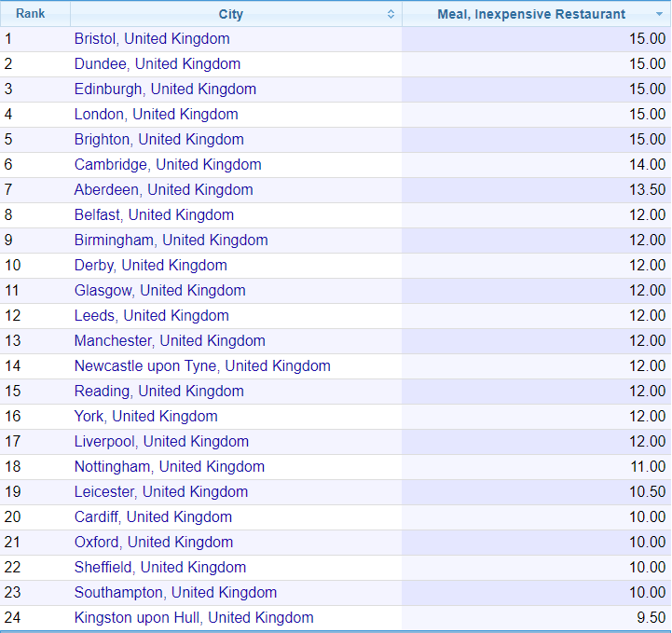This screenshot has height=633, width=672.
Task: Click the Meal column descending sort arrow
Action: [659, 14]
